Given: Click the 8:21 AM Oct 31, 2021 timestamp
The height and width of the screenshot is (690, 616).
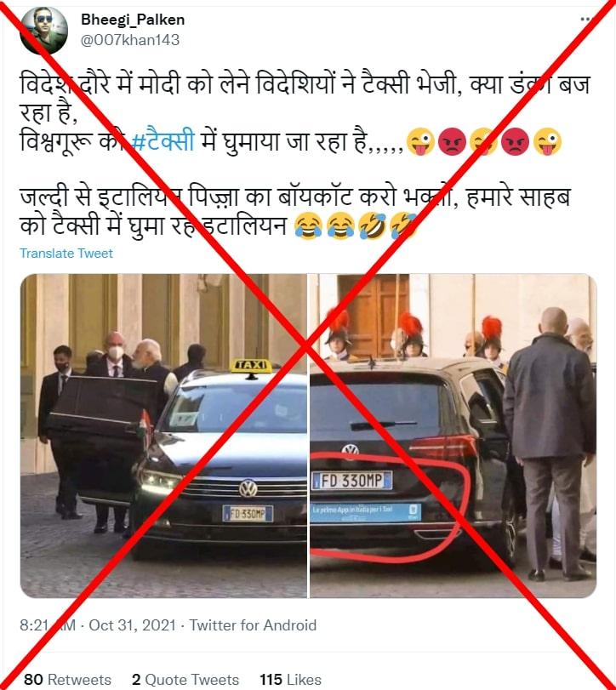Looking at the screenshot, I should (x=98, y=624).
